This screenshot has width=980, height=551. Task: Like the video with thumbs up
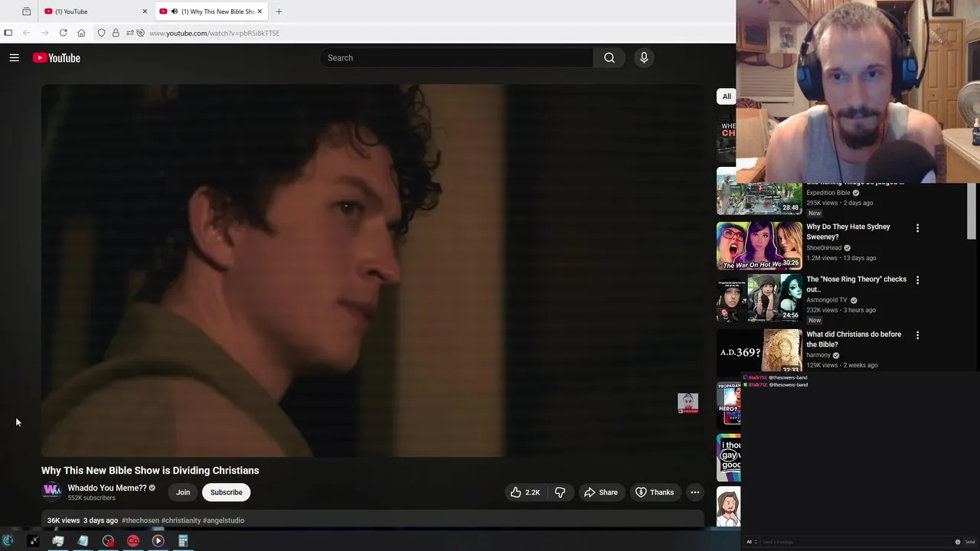coord(525,492)
